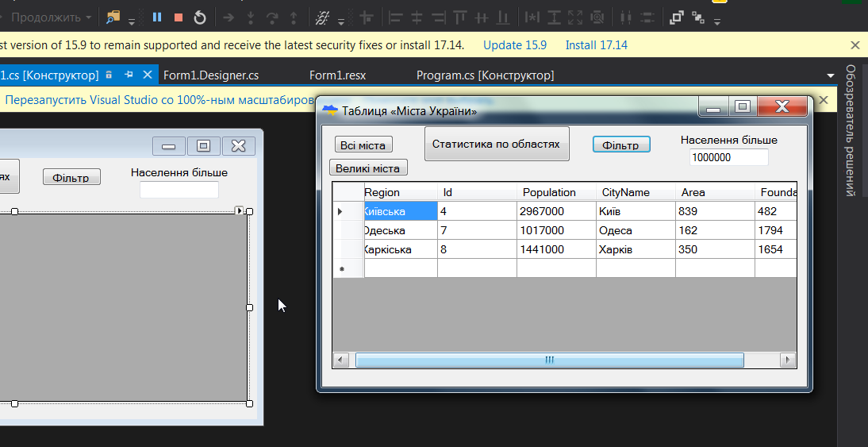Click the horizontal spacing layout icon

(625, 17)
